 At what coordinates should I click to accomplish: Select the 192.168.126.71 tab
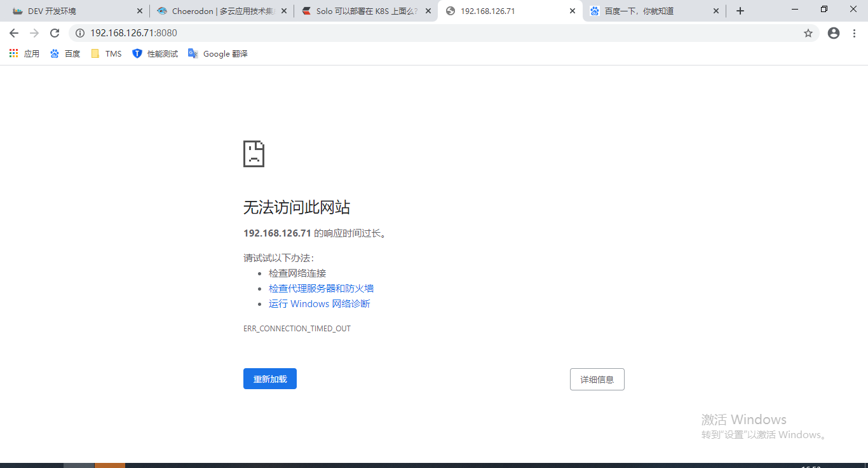510,11
